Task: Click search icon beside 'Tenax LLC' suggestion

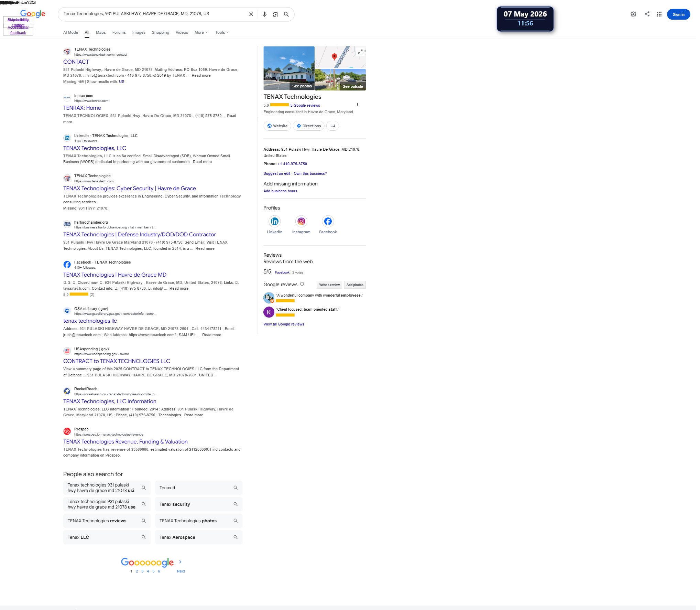Action: point(144,537)
